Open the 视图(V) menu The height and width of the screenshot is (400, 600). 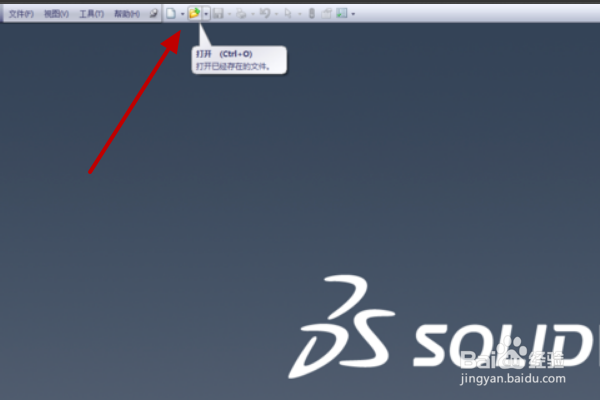(x=56, y=14)
